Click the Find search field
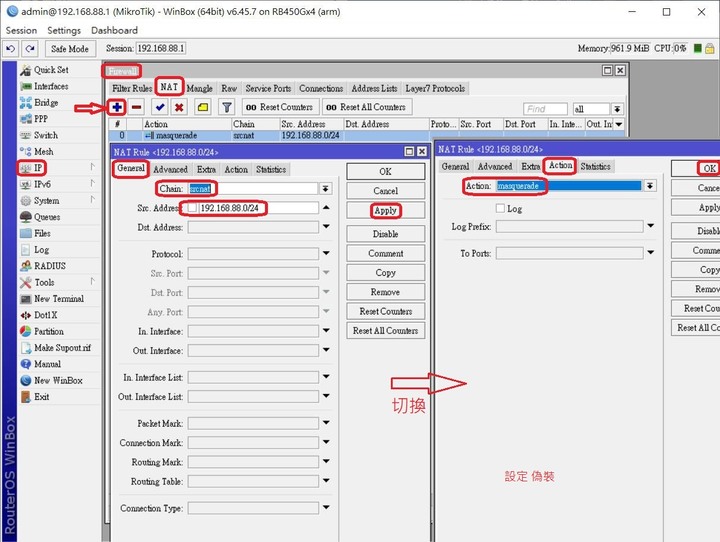Image resolution: width=720 pixels, height=542 pixels. (x=545, y=109)
